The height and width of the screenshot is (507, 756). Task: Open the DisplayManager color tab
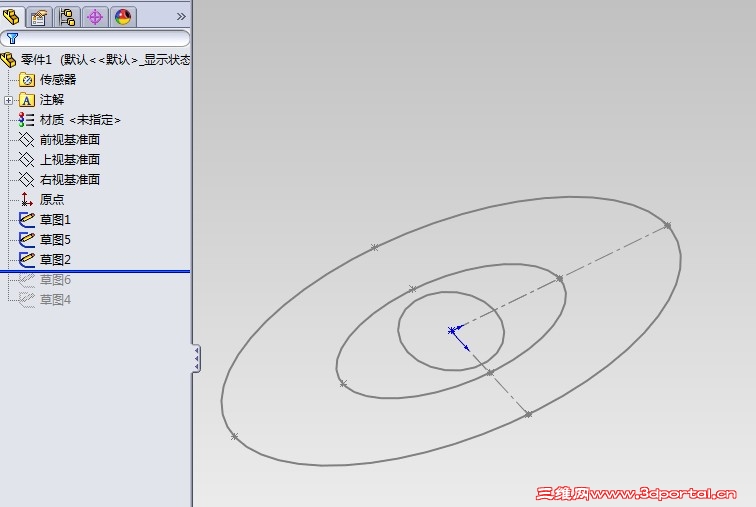pos(123,17)
